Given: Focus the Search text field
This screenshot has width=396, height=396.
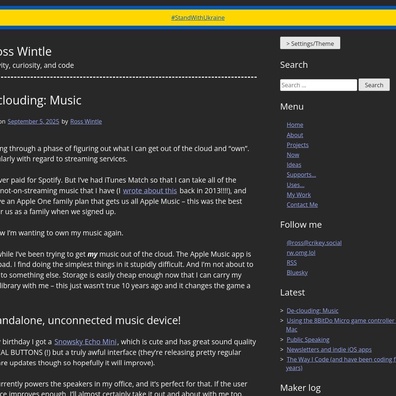Looking at the screenshot, I should pos(318,85).
